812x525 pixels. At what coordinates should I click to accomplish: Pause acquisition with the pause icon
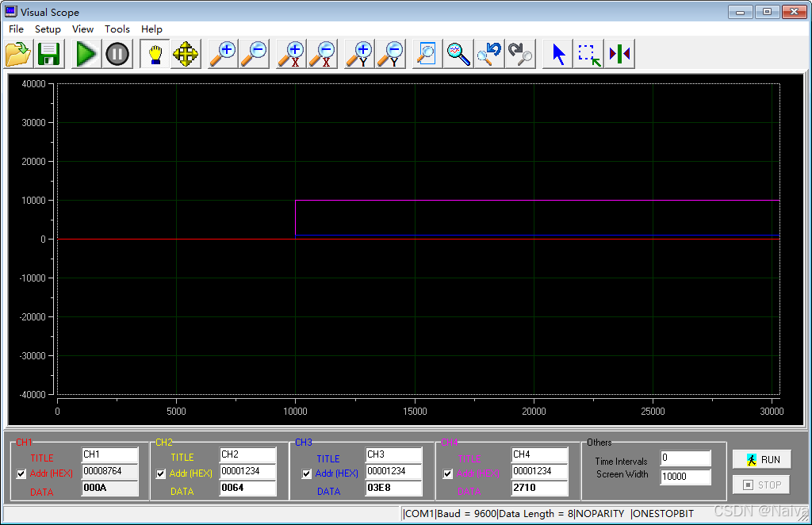[117, 54]
